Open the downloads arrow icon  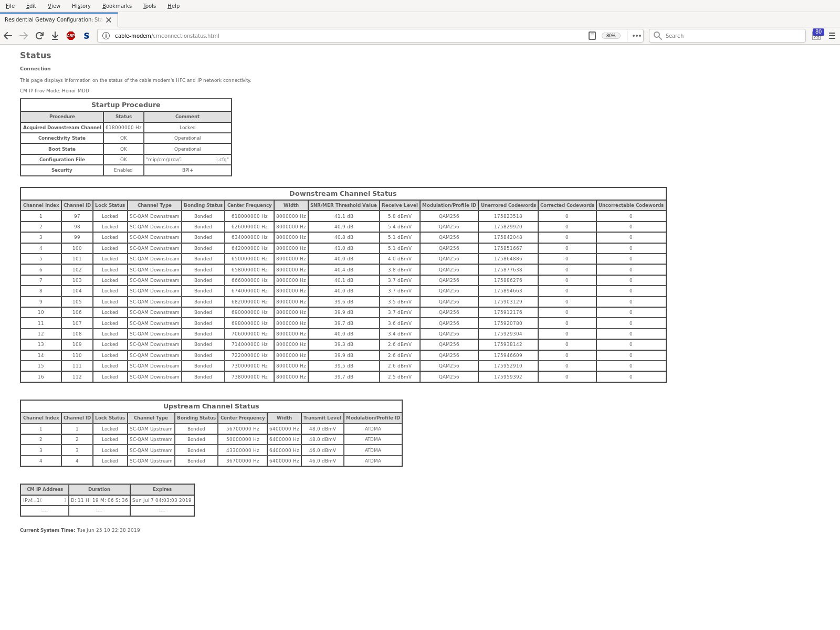(x=55, y=36)
